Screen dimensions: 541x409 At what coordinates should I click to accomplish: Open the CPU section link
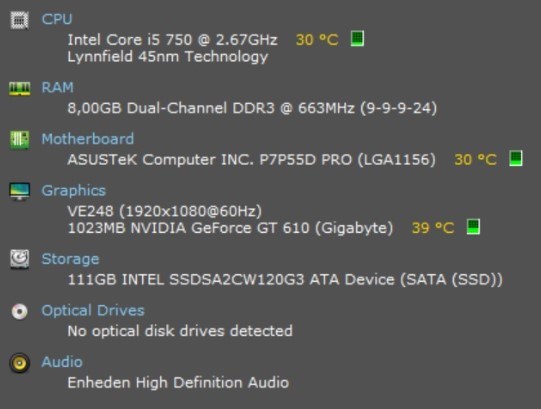coord(57,19)
